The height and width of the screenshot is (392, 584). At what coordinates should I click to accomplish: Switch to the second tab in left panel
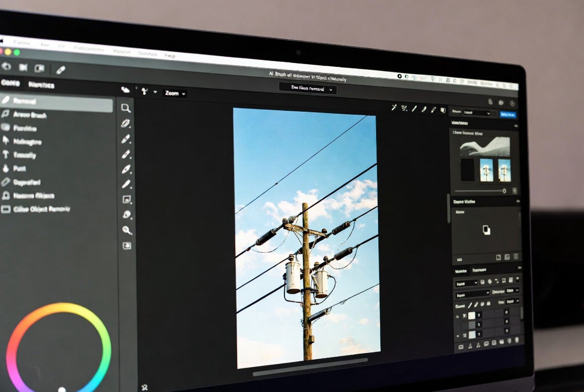[x=41, y=85]
